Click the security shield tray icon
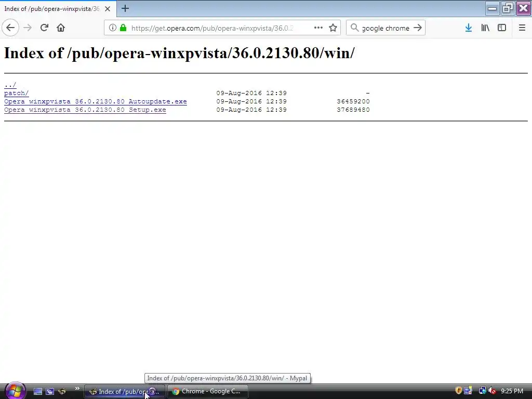 (x=458, y=391)
